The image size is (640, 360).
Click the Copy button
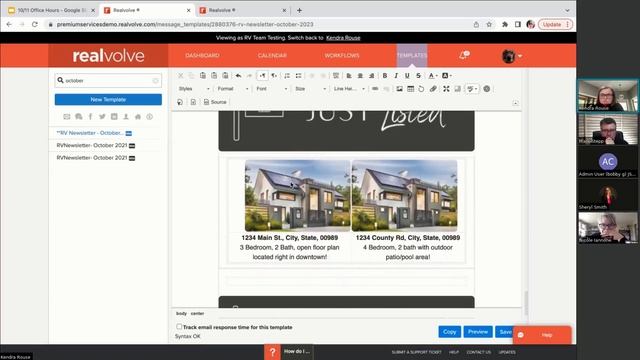pyautogui.click(x=449, y=332)
